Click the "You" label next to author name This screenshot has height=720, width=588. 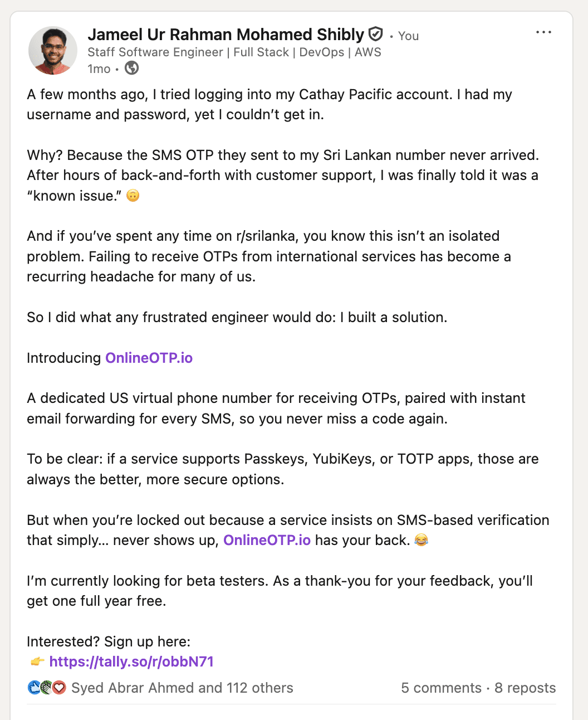pos(408,36)
